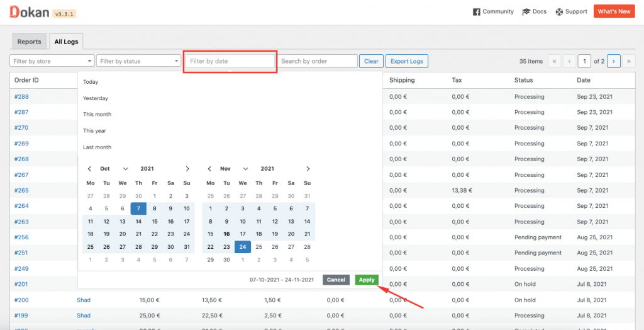The width and height of the screenshot is (644, 330).
Task: Go to previous month in Nov calendar
Action: click(209, 169)
